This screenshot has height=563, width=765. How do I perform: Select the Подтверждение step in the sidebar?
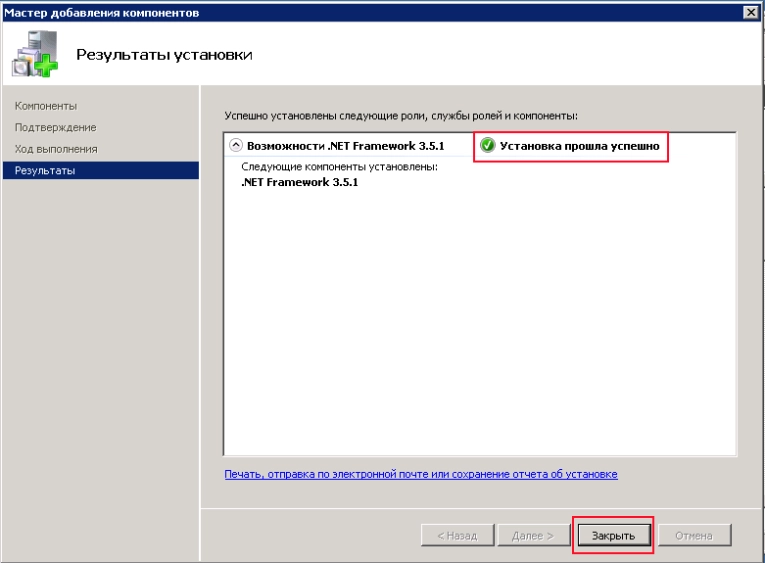56,127
